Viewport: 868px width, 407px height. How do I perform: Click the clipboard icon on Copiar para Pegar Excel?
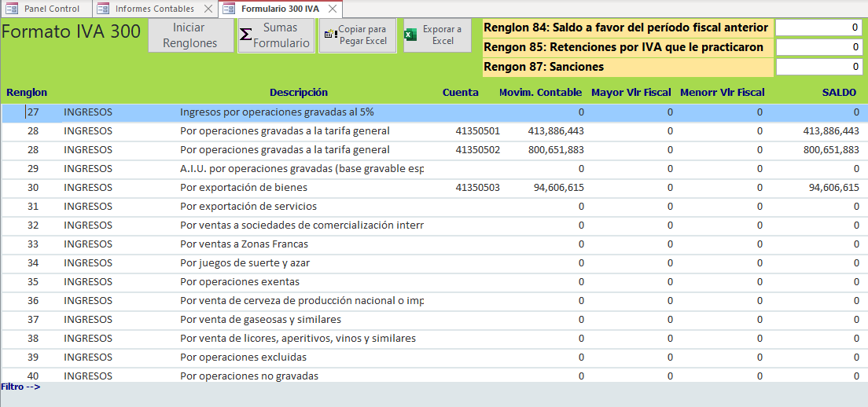(x=330, y=35)
